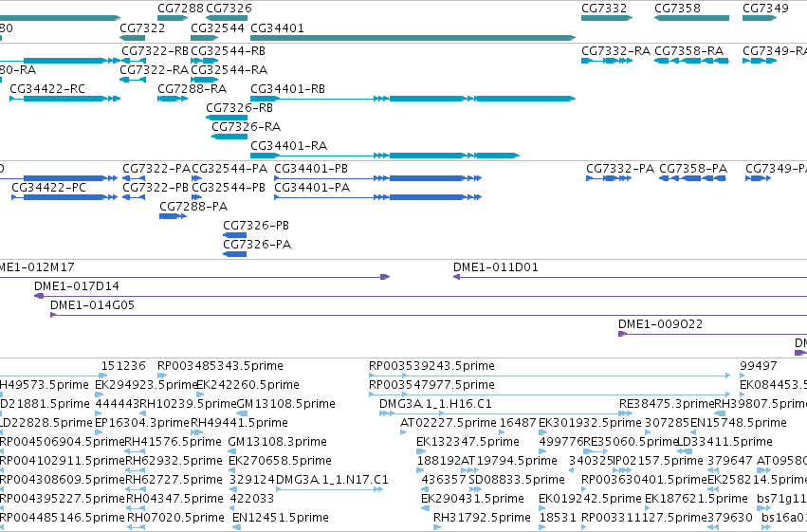Select protein CG32544-PA
807x532 pixels.
click(196, 178)
